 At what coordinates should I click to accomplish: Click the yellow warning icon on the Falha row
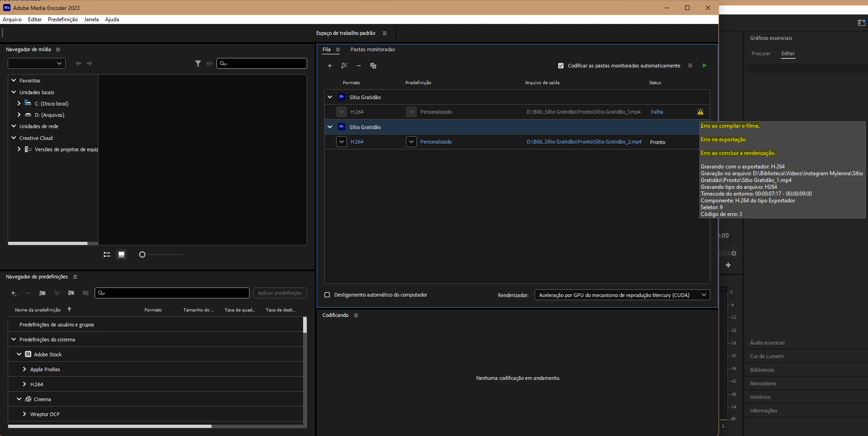pyautogui.click(x=700, y=112)
